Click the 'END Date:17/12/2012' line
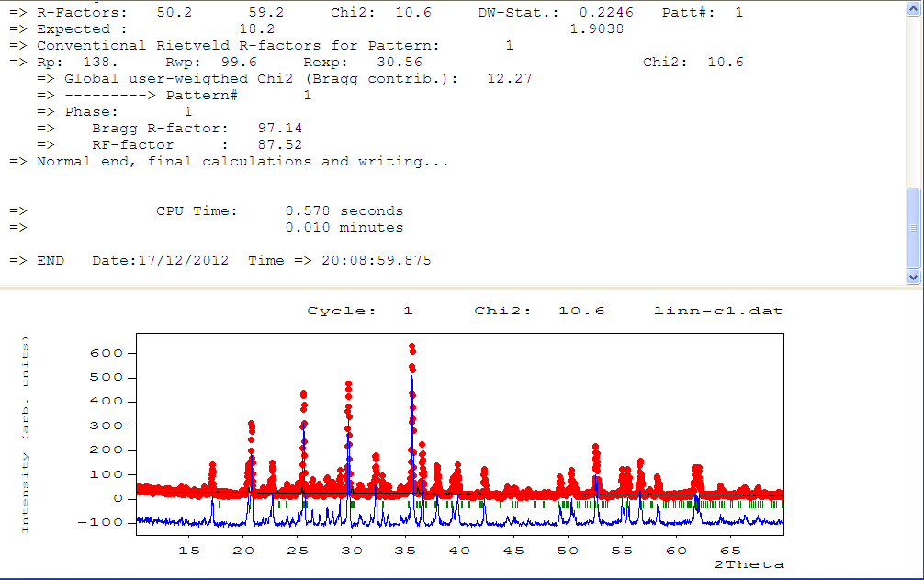Viewport: 924px width, 580px height. pyautogui.click(x=220, y=260)
